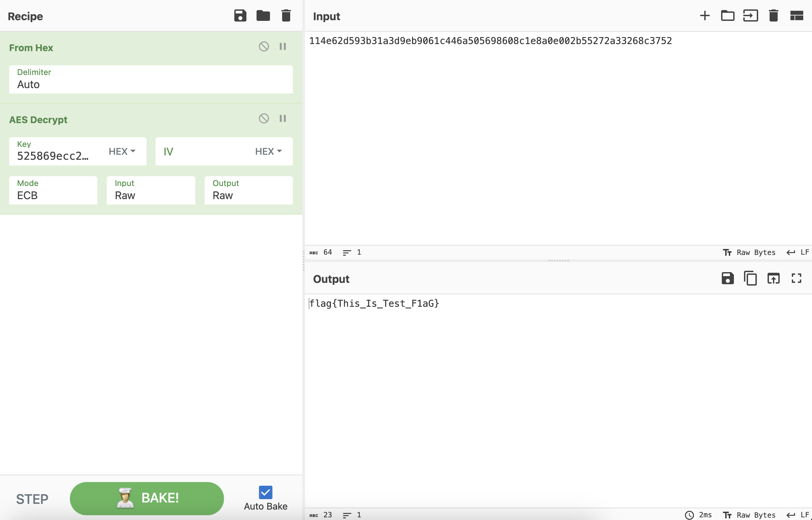The width and height of the screenshot is (812, 520).
Task: Open the AES Output Raw dropdown
Action: (248, 190)
